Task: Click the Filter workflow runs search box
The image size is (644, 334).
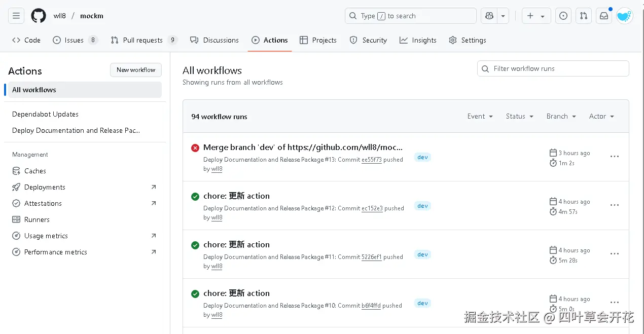Action: [553, 68]
